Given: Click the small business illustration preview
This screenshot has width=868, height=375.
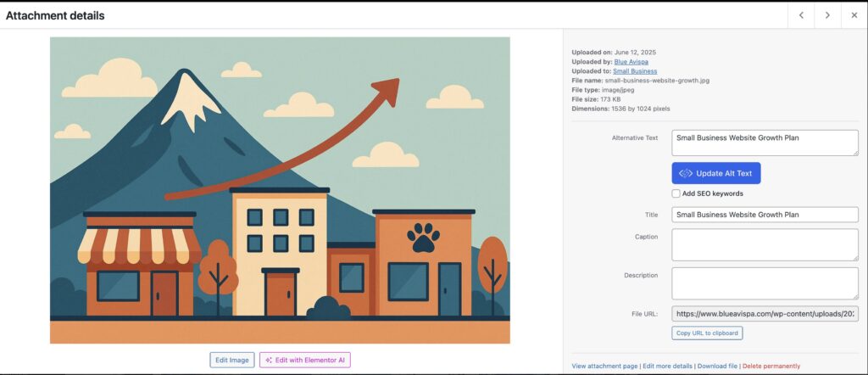Looking at the screenshot, I should pos(280,190).
